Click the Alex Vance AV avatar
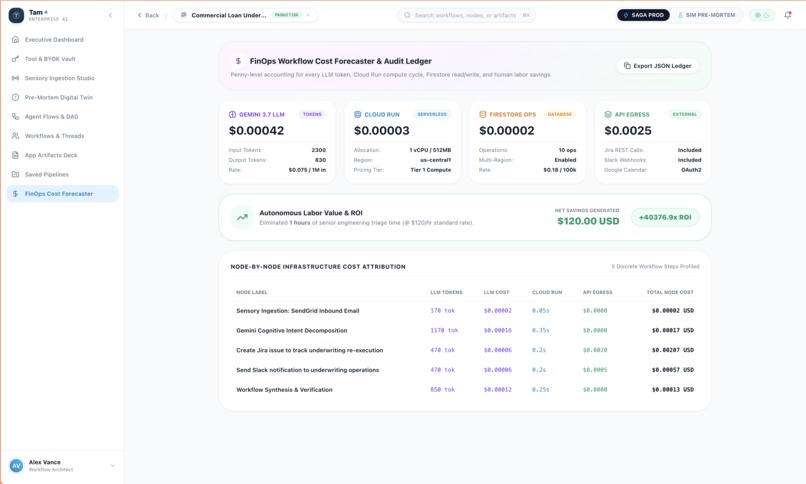This screenshot has height=484, width=806. click(16, 466)
